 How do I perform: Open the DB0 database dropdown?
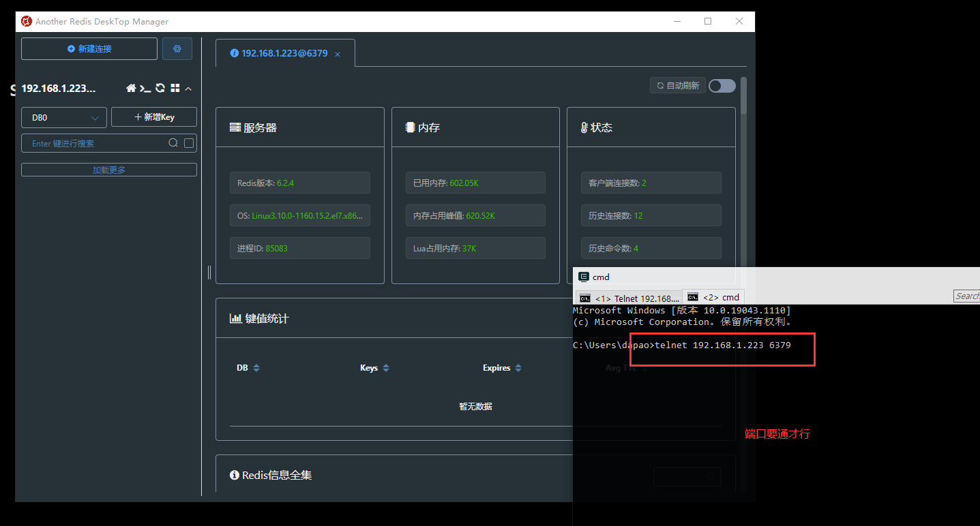point(64,117)
